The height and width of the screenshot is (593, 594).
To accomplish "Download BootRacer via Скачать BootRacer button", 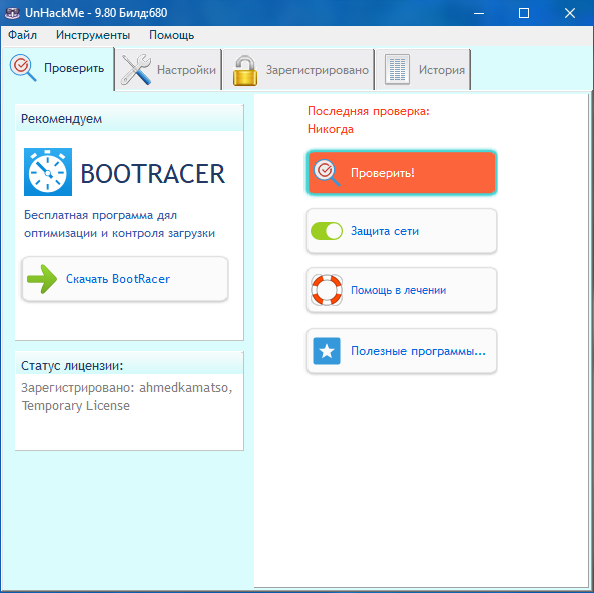I will pyautogui.click(x=125, y=279).
